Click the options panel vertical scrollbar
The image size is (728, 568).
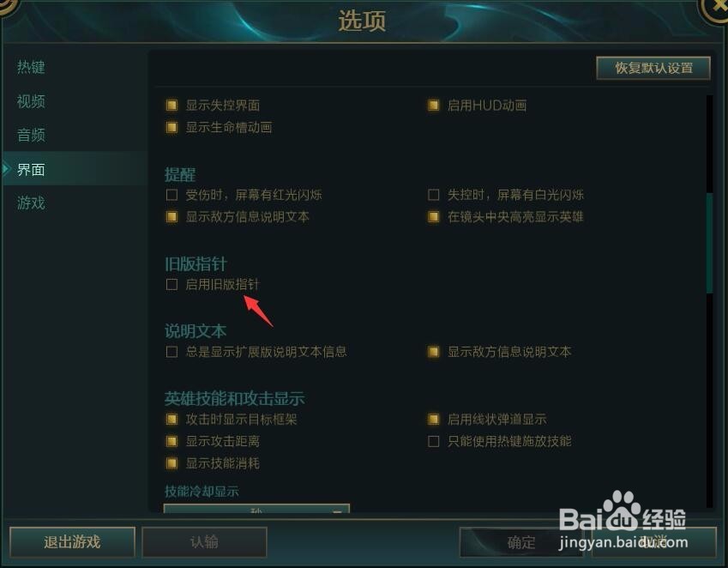709,243
